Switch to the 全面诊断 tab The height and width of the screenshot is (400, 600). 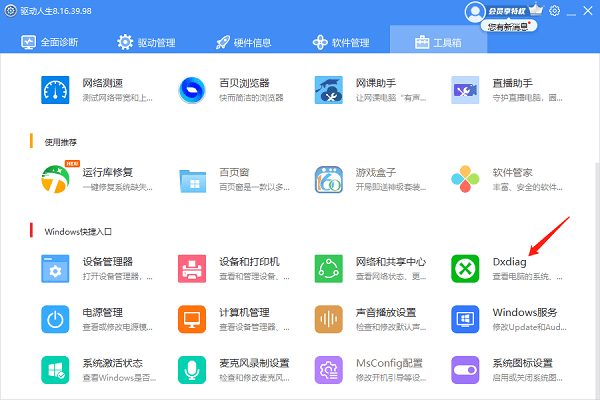[50, 42]
